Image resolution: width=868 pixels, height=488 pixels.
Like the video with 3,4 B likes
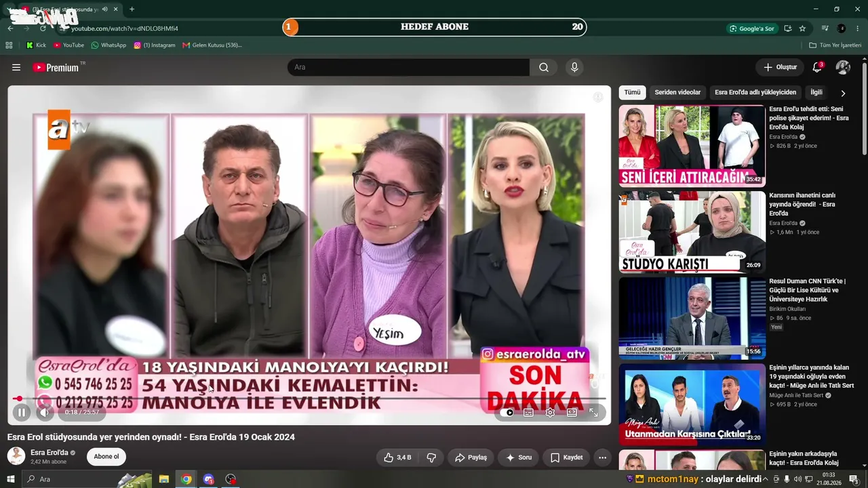[x=397, y=457]
